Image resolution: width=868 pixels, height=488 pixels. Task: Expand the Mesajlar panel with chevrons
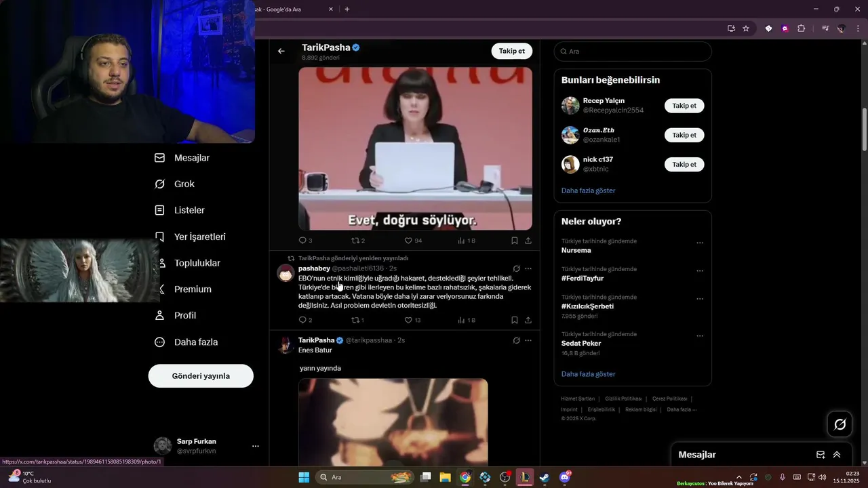[837, 455]
